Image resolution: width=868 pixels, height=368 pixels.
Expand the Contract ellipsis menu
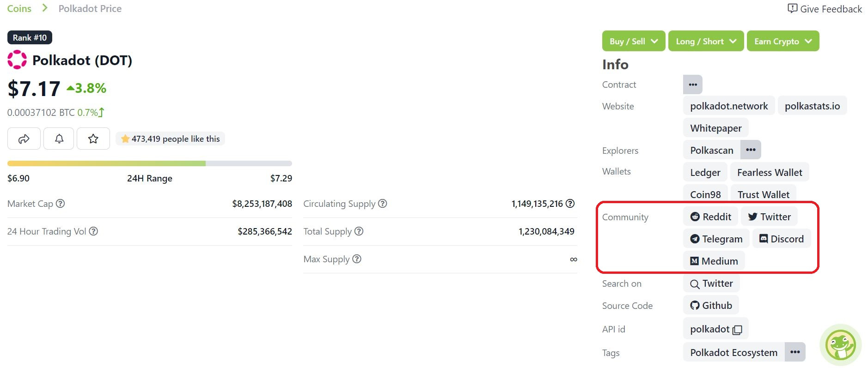tap(693, 84)
